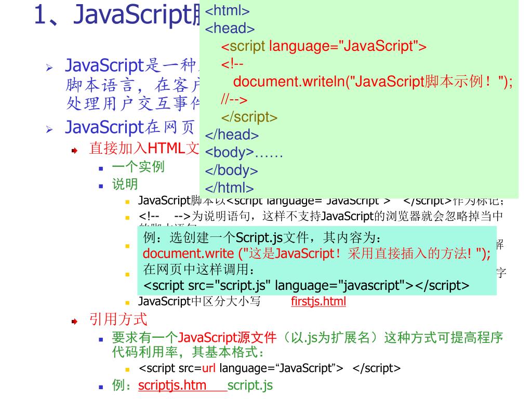
Task: Click the '说明' bullet text
Action: coord(125,184)
